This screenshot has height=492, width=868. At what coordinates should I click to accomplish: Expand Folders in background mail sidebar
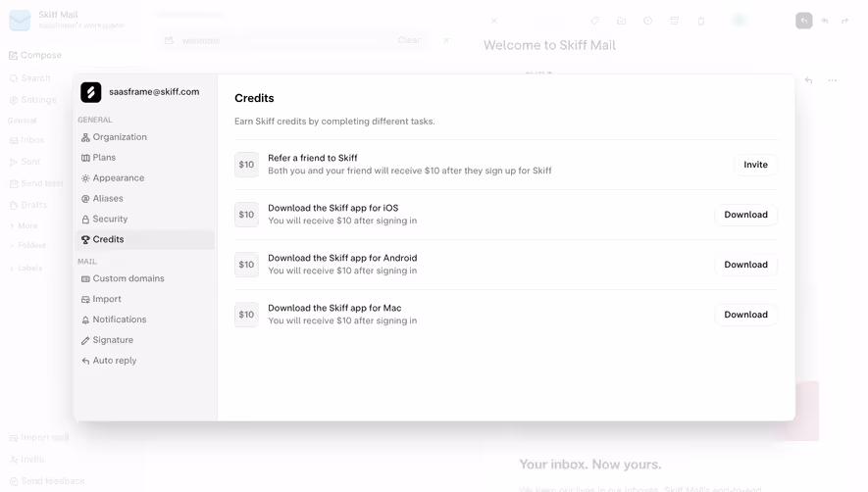(27, 245)
